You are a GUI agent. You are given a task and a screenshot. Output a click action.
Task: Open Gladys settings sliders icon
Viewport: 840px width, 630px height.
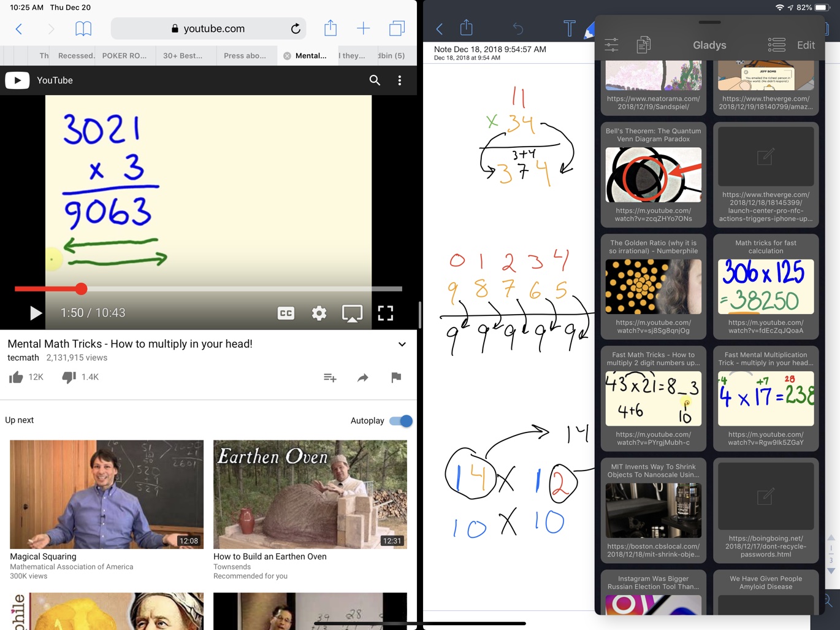pos(611,45)
